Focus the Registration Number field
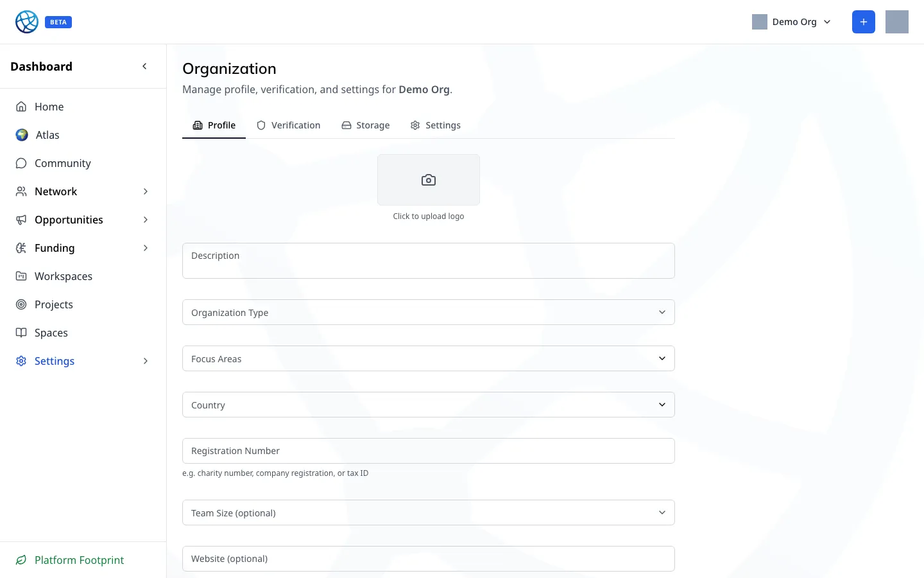The image size is (924, 578). tap(429, 451)
